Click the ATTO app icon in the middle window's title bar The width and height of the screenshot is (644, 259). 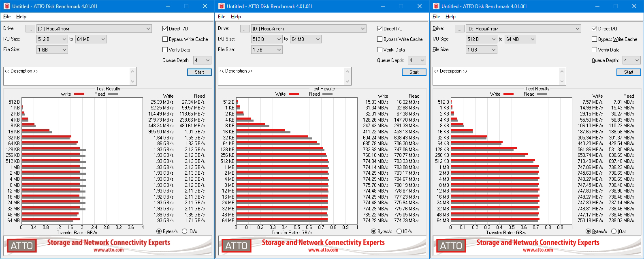221,6
